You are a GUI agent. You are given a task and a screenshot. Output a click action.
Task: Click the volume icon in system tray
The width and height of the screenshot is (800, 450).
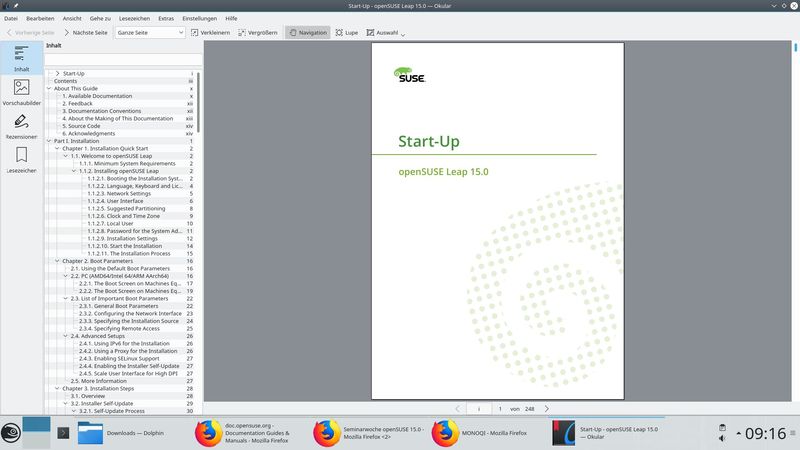722,439
